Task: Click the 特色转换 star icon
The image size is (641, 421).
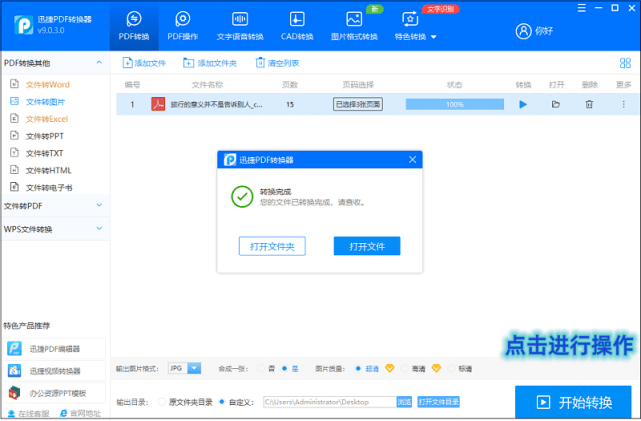Action: tap(410, 19)
